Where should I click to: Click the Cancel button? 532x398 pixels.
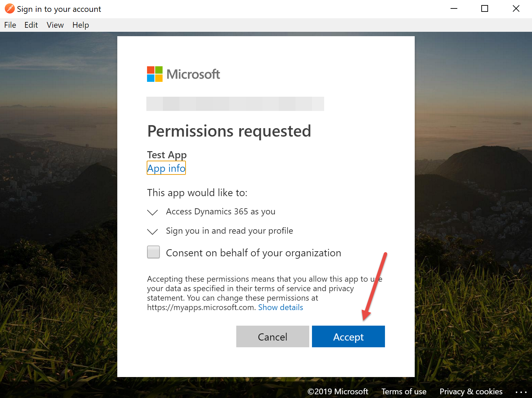[x=272, y=336]
